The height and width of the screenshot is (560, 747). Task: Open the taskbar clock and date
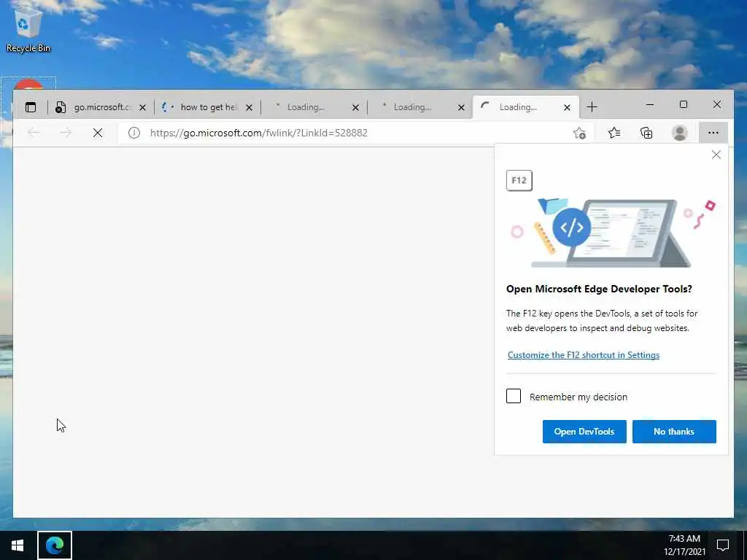pyautogui.click(x=684, y=545)
